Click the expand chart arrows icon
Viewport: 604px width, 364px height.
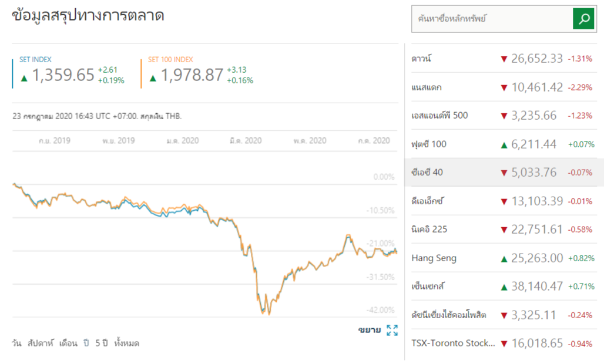coord(392,330)
